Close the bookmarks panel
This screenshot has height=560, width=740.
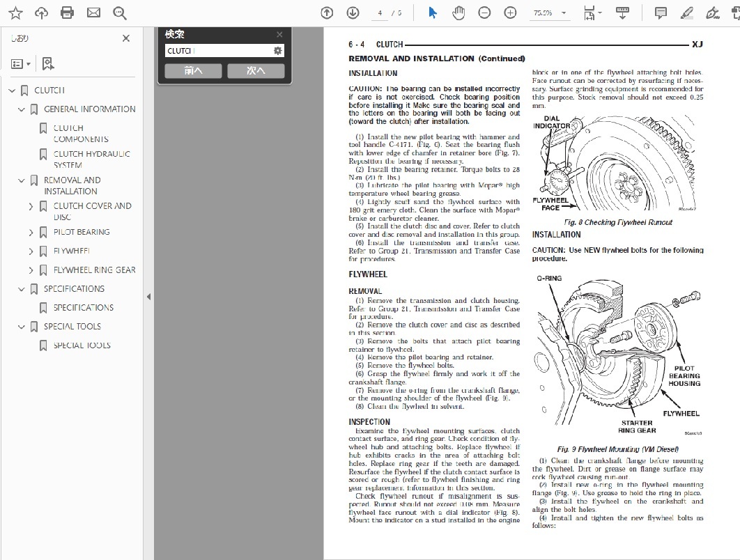pos(126,38)
